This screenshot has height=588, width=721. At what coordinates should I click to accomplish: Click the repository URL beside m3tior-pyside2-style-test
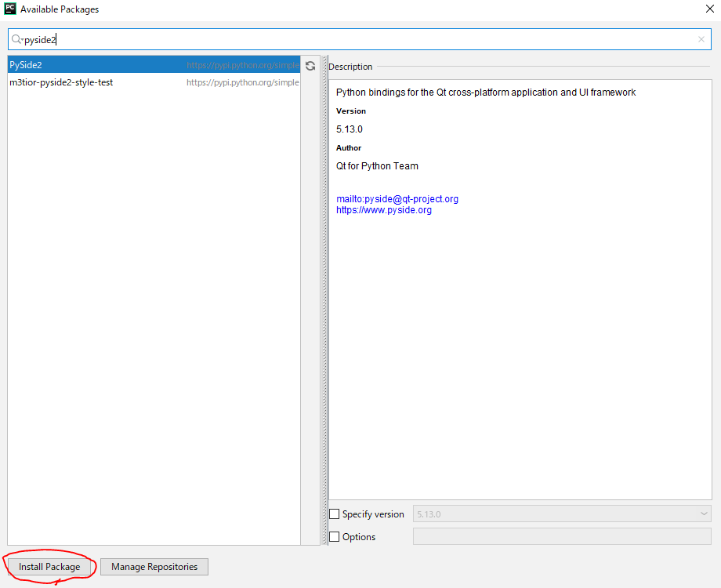click(x=242, y=82)
